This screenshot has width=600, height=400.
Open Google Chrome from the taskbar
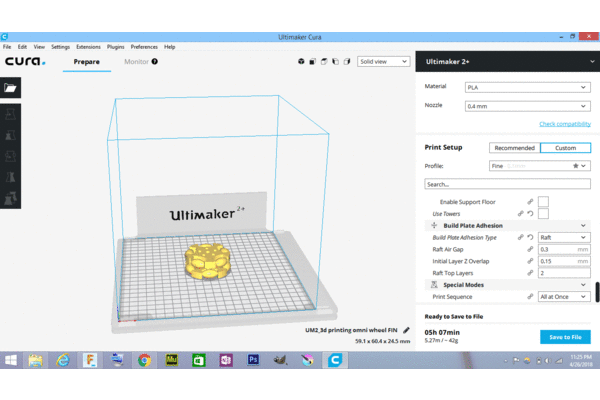(x=144, y=360)
